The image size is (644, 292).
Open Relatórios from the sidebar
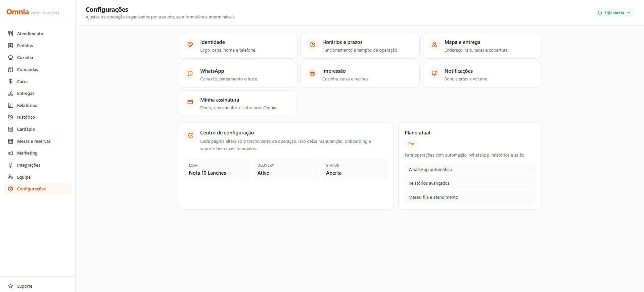pyautogui.click(x=38, y=105)
